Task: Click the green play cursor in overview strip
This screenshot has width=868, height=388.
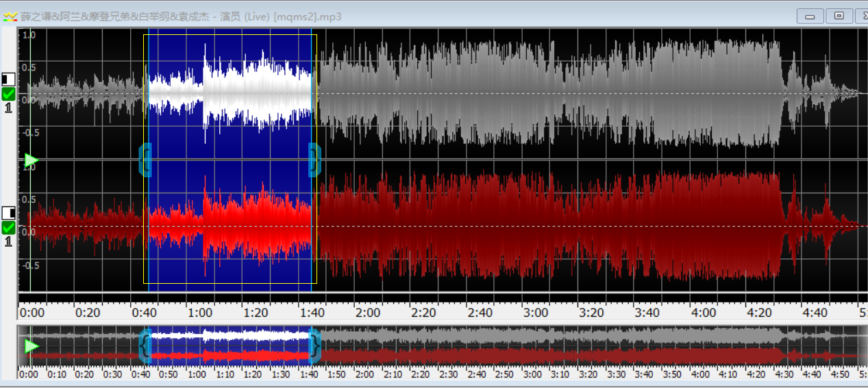Action: coord(32,346)
